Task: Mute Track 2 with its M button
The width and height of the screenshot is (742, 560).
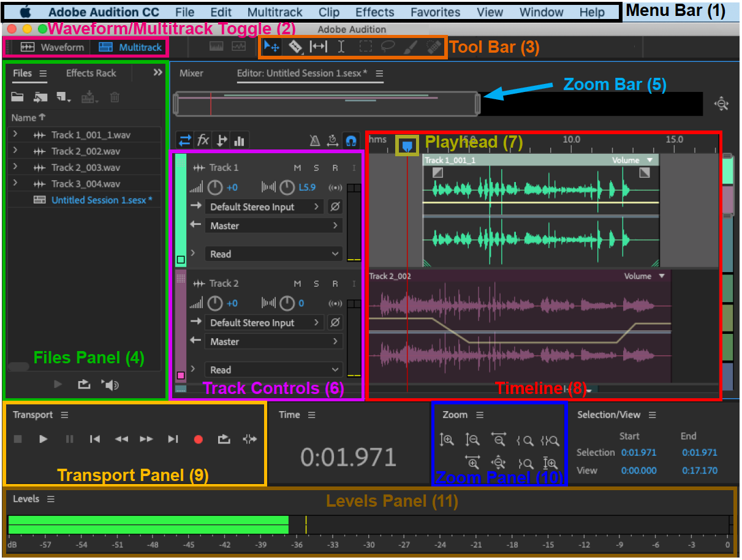Action: [297, 284]
